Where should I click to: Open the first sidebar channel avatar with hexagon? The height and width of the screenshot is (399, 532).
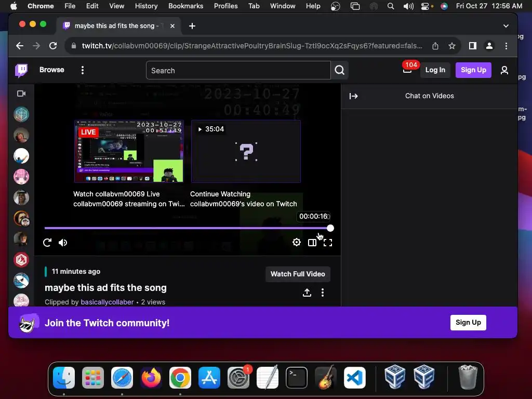tap(21, 114)
